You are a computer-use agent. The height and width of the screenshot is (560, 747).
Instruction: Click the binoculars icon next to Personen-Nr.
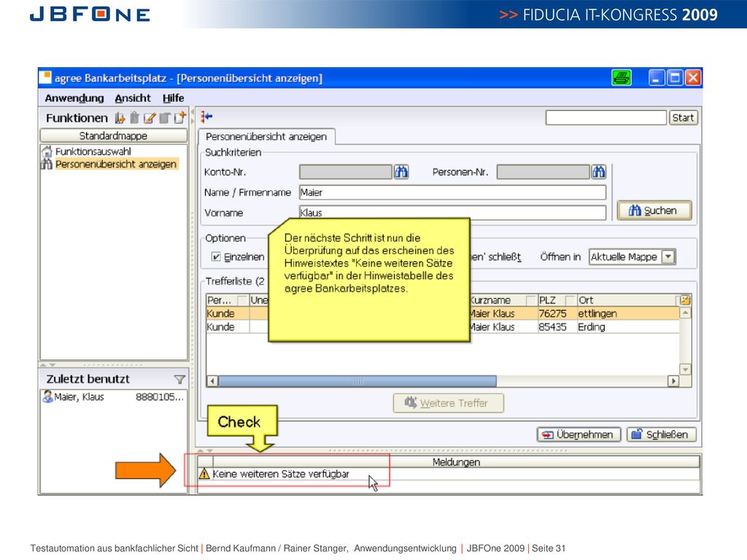(x=598, y=172)
